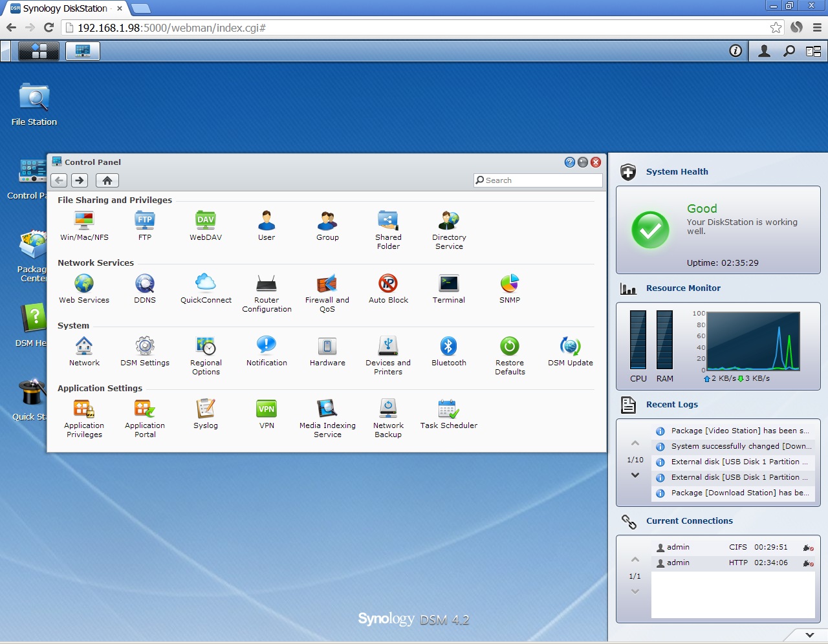Screen dimensions: 828x644
Task: Launch the Terminal settings icon
Action: pos(448,283)
